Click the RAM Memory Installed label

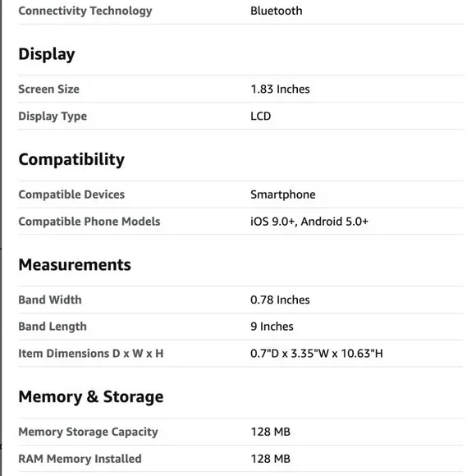80,459
